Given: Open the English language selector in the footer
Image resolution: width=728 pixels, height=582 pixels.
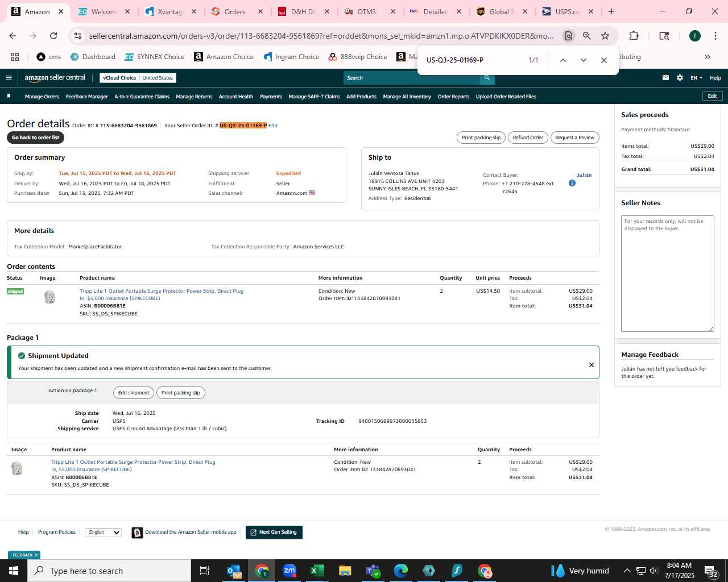Looking at the screenshot, I should [x=103, y=533].
